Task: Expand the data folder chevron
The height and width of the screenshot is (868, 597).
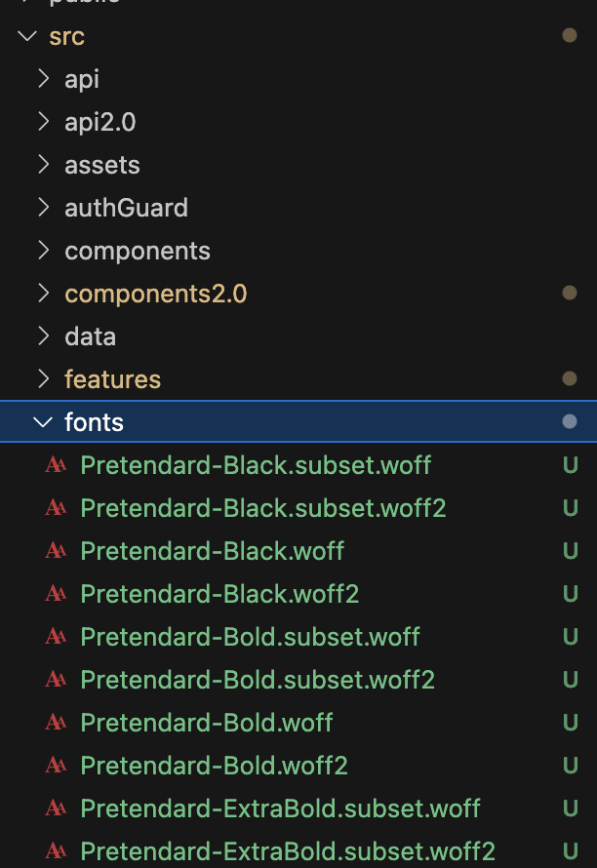Action: (43, 336)
